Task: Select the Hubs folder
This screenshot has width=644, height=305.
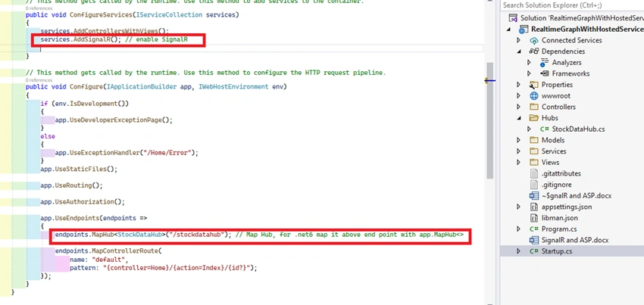Action: click(550, 118)
